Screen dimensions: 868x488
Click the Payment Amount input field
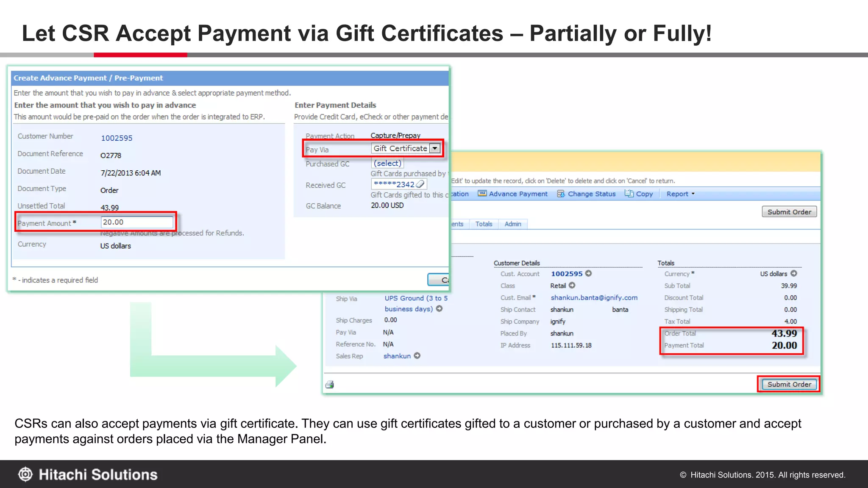coord(137,222)
